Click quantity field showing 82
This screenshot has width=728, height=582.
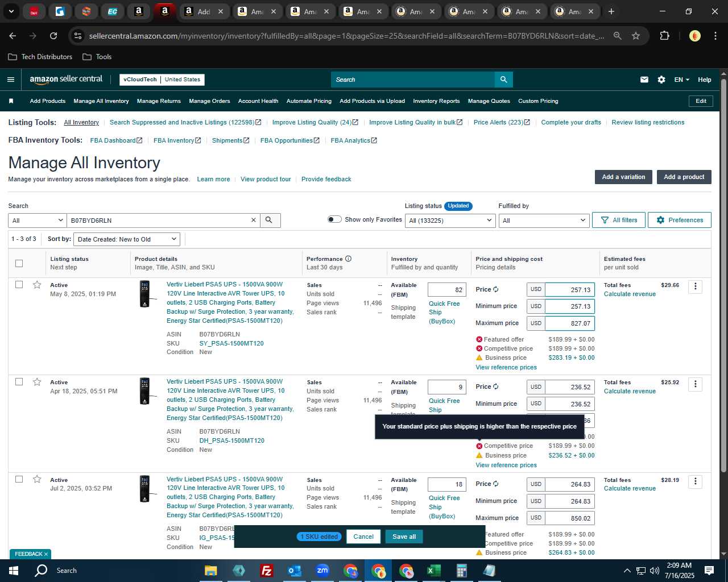coord(447,290)
